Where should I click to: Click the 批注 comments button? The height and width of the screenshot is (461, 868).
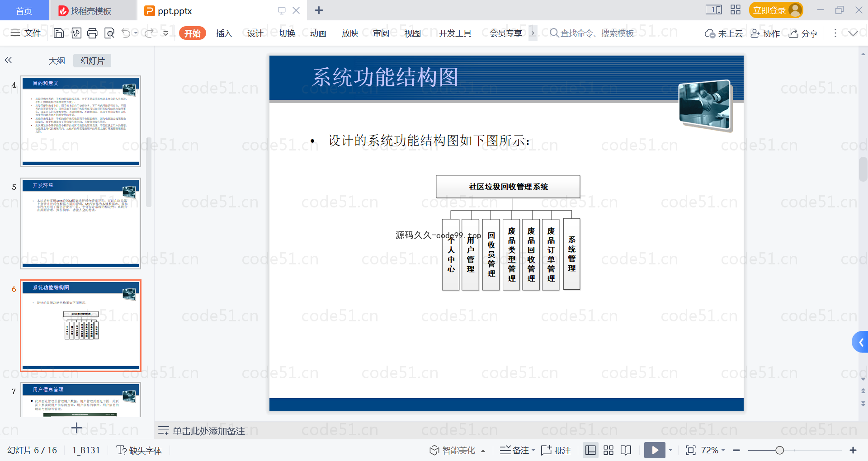pyautogui.click(x=556, y=450)
